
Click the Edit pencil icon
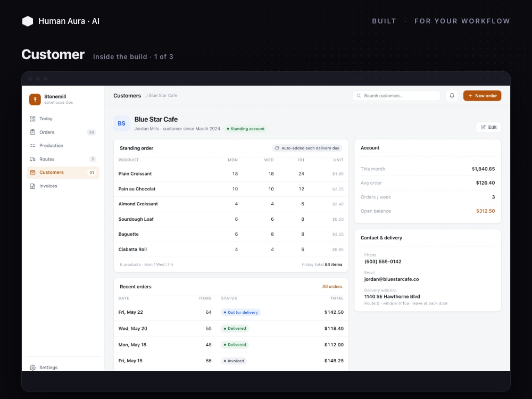484,127
